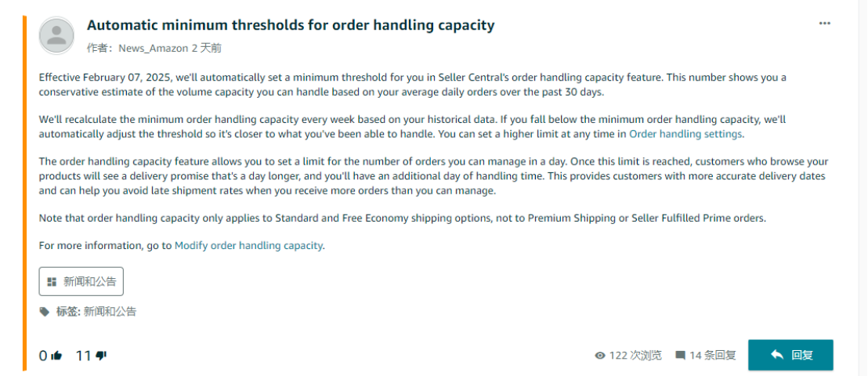Click the author avatar picture

click(x=56, y=35)
